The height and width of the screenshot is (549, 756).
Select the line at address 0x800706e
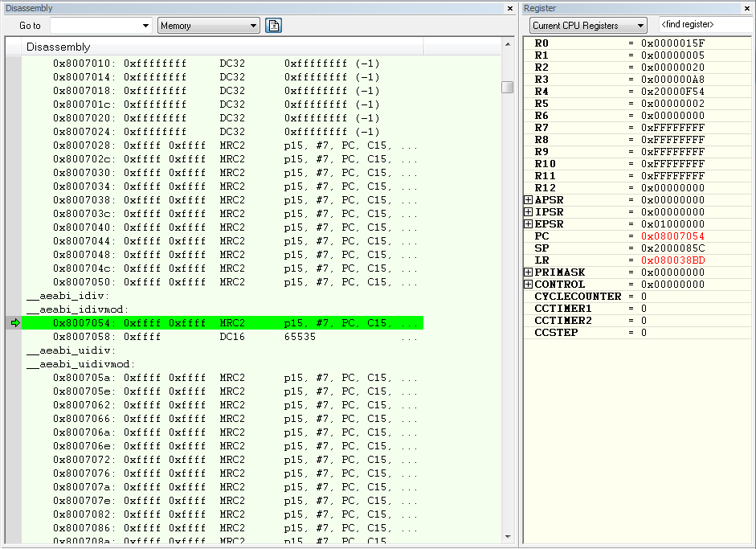223,446
